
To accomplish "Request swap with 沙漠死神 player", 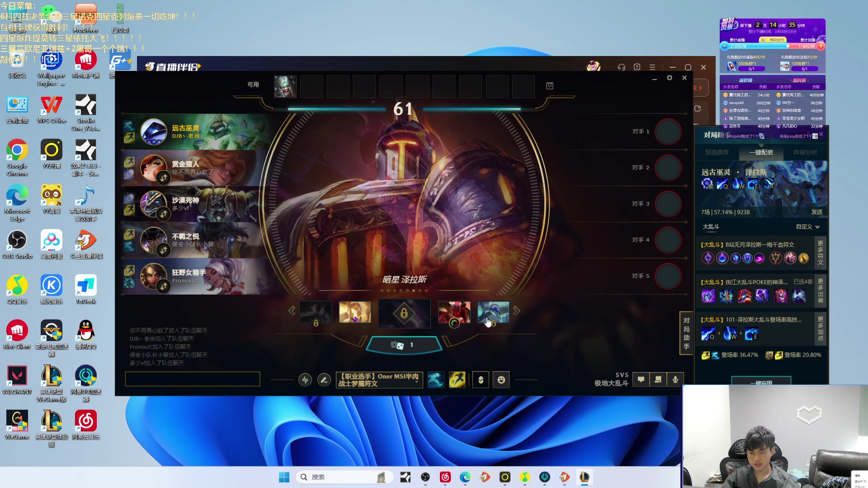I will (164, 214).
